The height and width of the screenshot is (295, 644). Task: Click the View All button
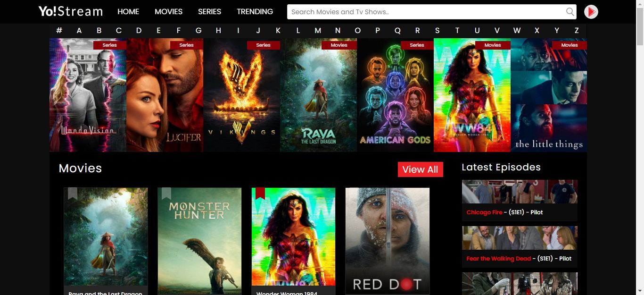(x=421, y=169)
